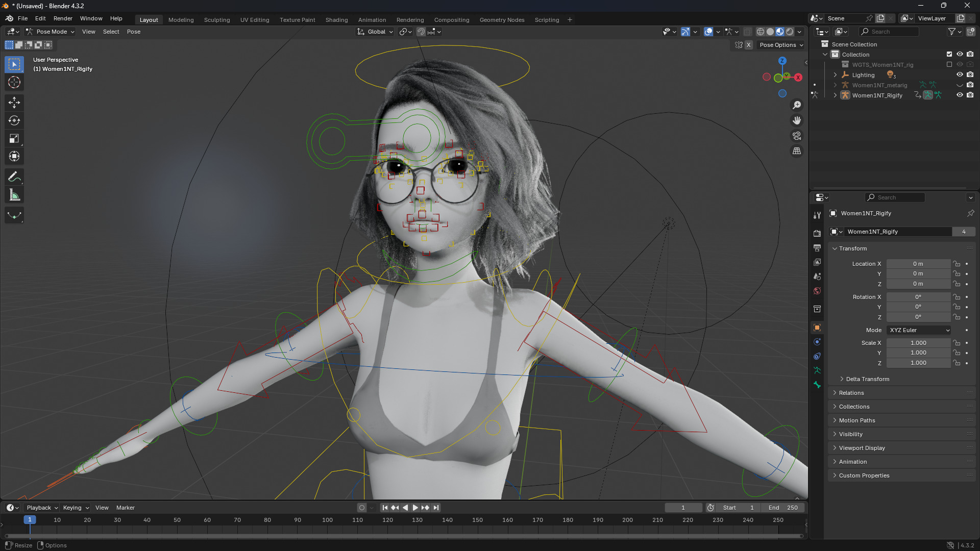
Task: Switch perspective/orthographic grid icon
Action: click(x=797, y=151)
